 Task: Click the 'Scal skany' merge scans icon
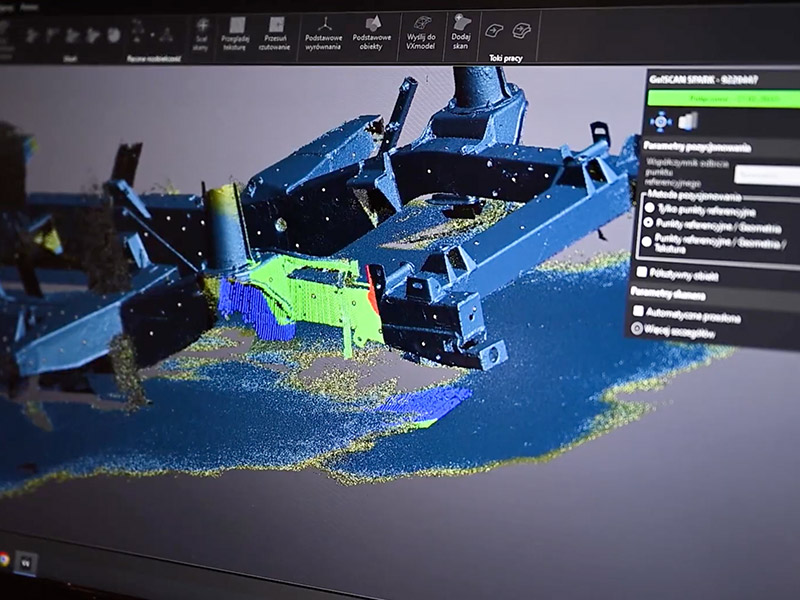tap(202, 27)
